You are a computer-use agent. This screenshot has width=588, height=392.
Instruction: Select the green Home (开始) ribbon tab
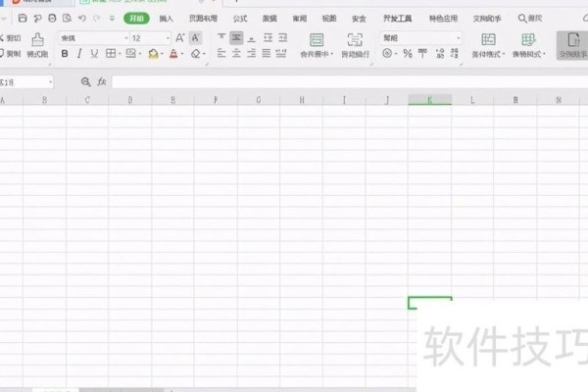(x=136, y=19)
